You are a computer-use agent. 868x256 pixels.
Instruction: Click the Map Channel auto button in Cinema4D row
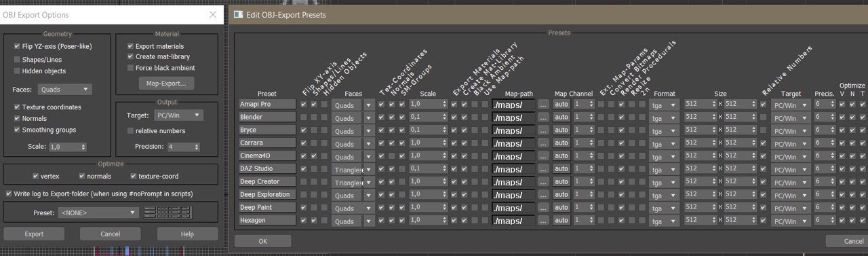(561, 156)
